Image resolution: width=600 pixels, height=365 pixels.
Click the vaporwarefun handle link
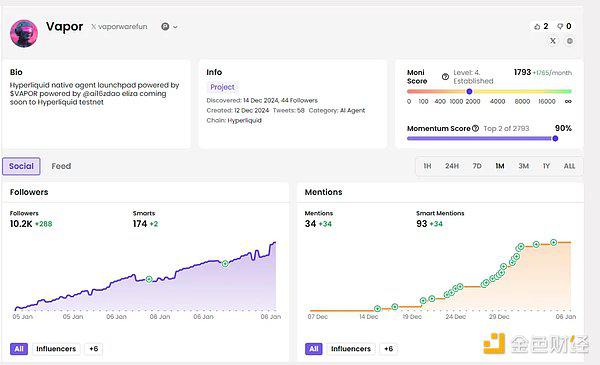pos(119,27)
